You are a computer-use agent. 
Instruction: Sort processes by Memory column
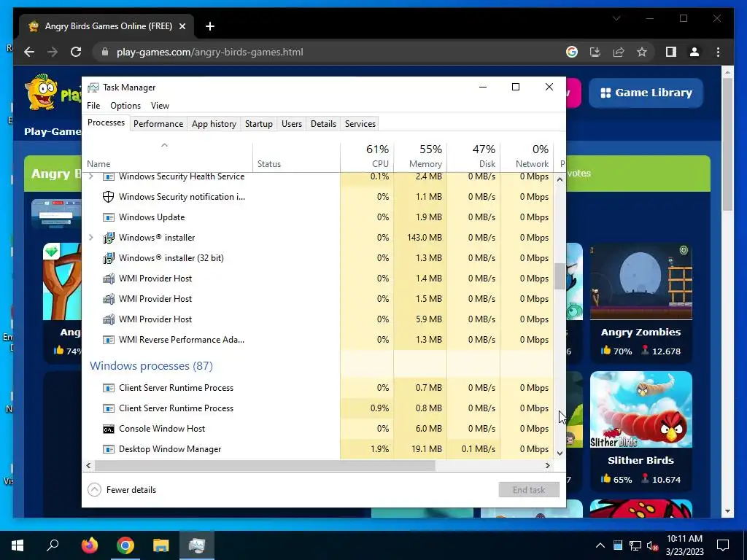[421, 157]
